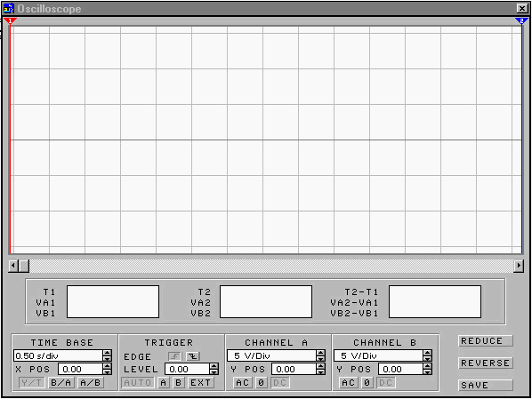Click the CHANNEL A label

click(276, 343)
